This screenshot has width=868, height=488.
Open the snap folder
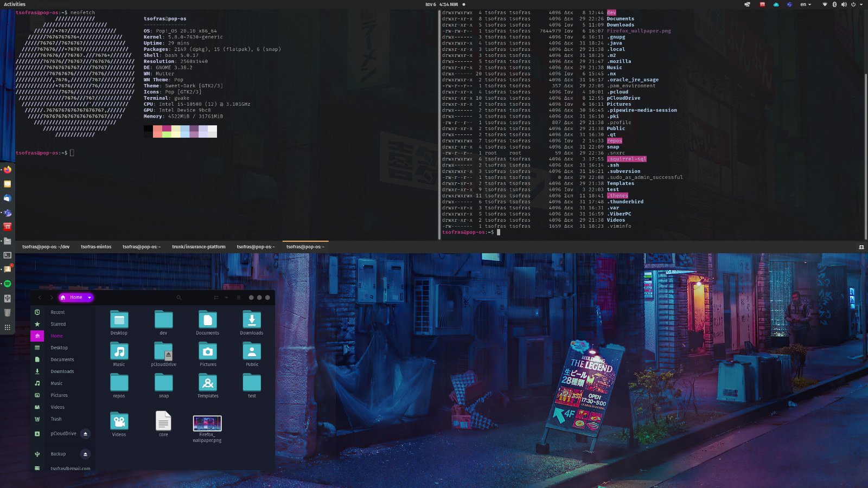tap(163, 386)
